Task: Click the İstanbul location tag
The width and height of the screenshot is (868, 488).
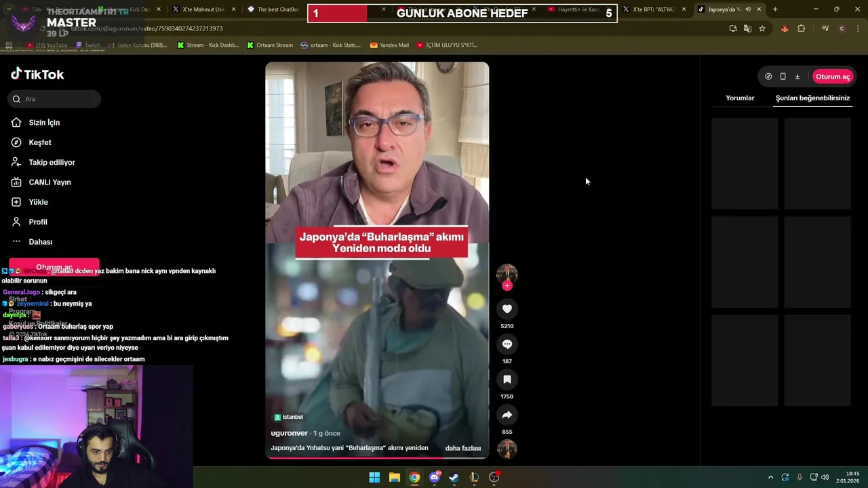Action: pyautogui.click(x=289, y=417)
